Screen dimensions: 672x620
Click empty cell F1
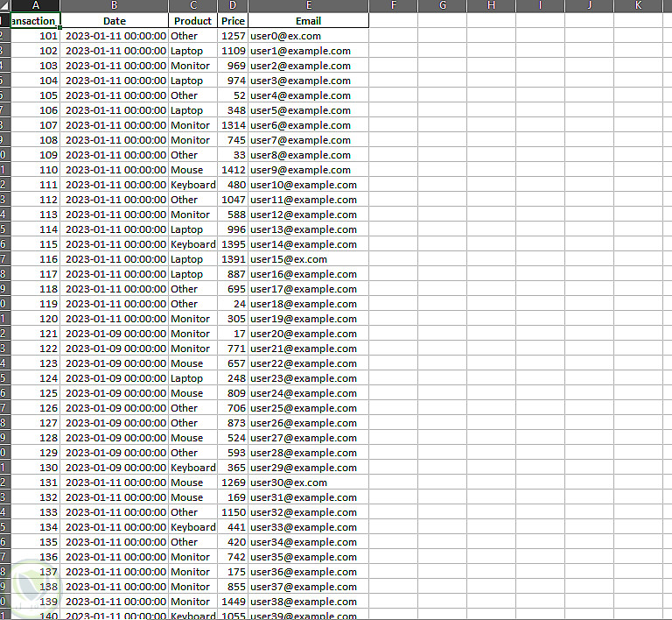pyautogui.click(x=394, y=21)
